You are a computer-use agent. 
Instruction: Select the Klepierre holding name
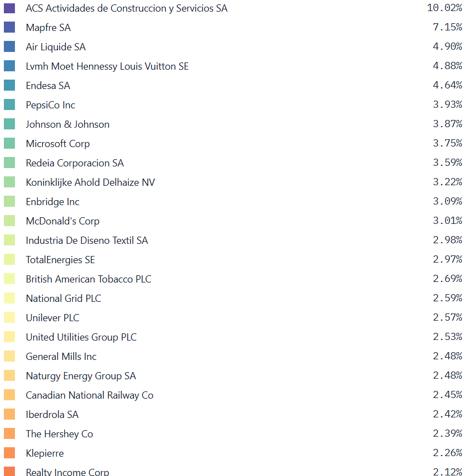(x=45, y=453)
